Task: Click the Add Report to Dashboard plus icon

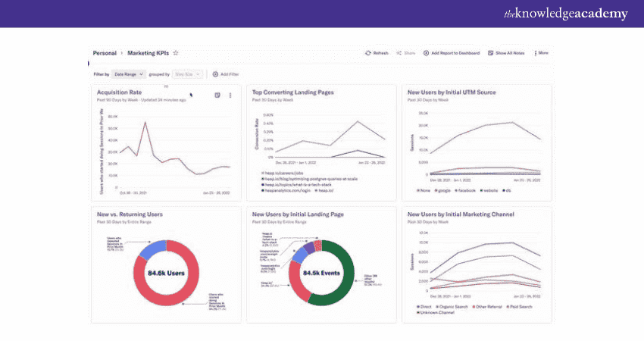Action: [426, 53]
